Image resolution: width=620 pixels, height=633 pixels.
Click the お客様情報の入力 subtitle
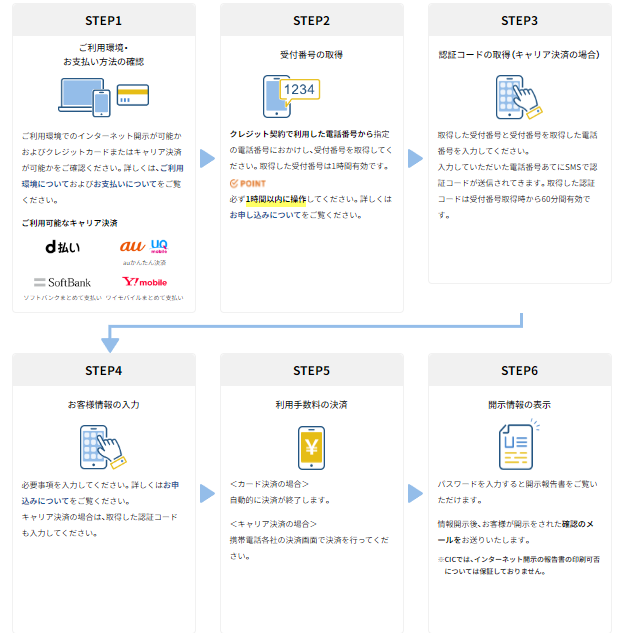click(x=104, y=405)
